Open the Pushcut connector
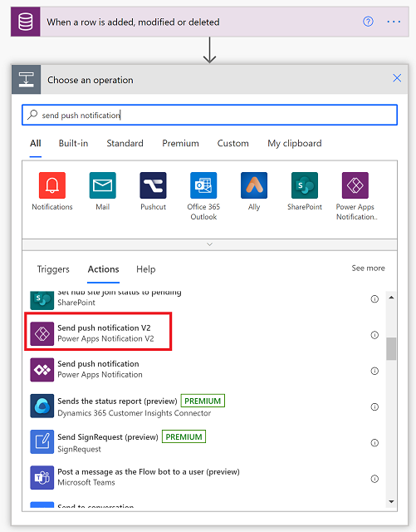416x532 pixels. (154, 185)
